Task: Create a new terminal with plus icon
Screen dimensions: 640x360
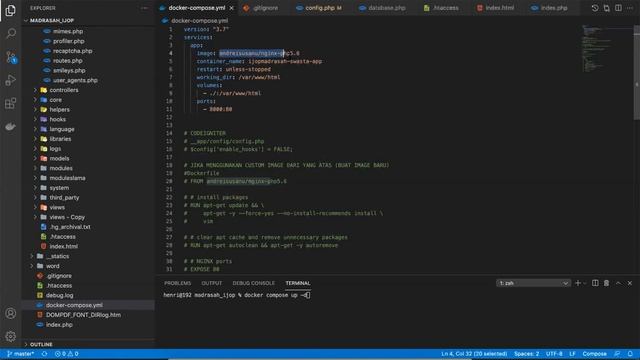Action: click(x=578, y=283)
